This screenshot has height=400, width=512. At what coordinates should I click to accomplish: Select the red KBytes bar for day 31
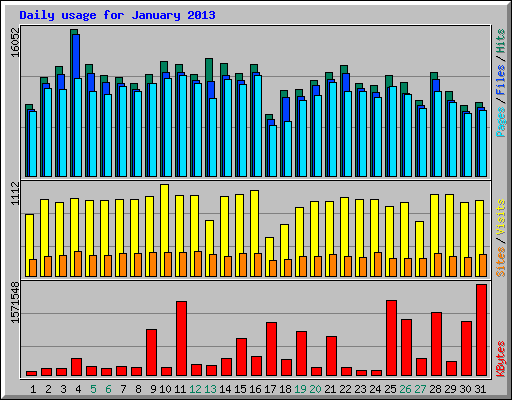tap(481, 330)
